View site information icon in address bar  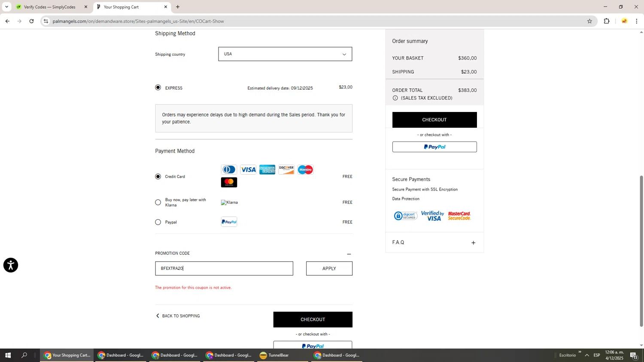pyautogui.click(x=46, y=21)
